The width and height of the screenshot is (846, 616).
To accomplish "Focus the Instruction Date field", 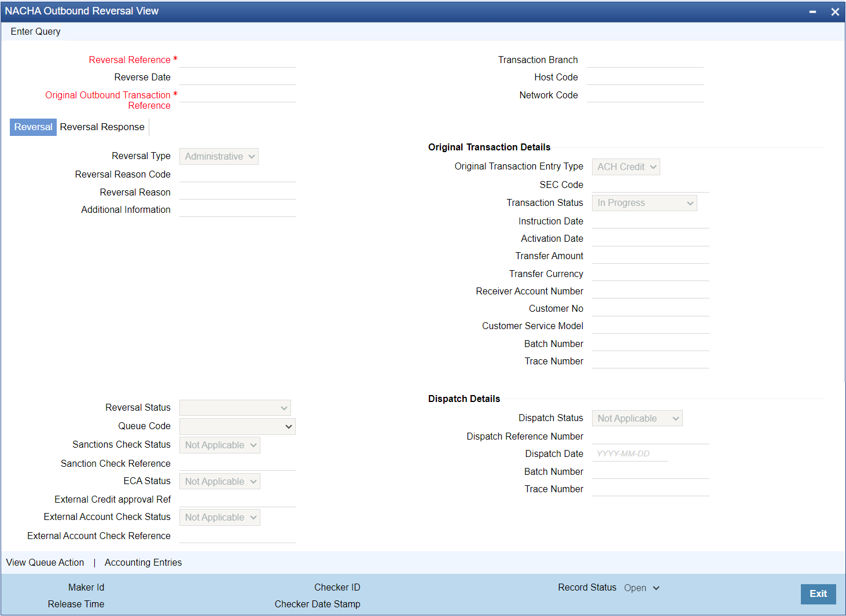I will pyautogui.click(x=650, y=221).
